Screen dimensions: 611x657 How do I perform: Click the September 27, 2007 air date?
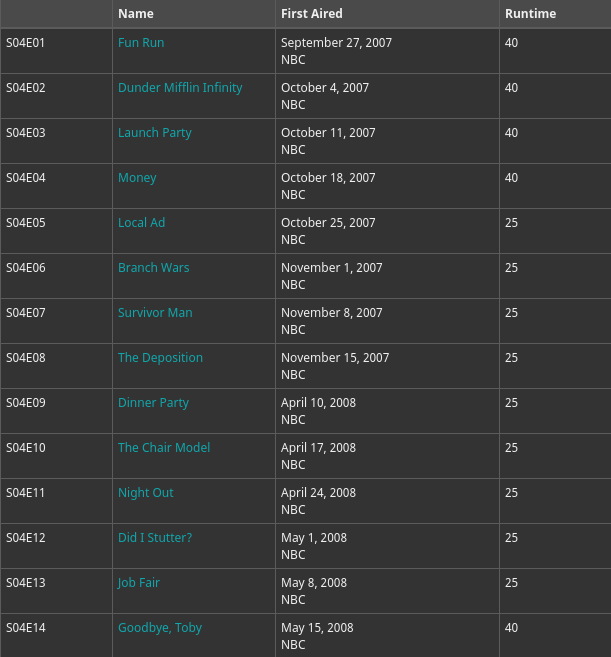(x=336, y=43)
